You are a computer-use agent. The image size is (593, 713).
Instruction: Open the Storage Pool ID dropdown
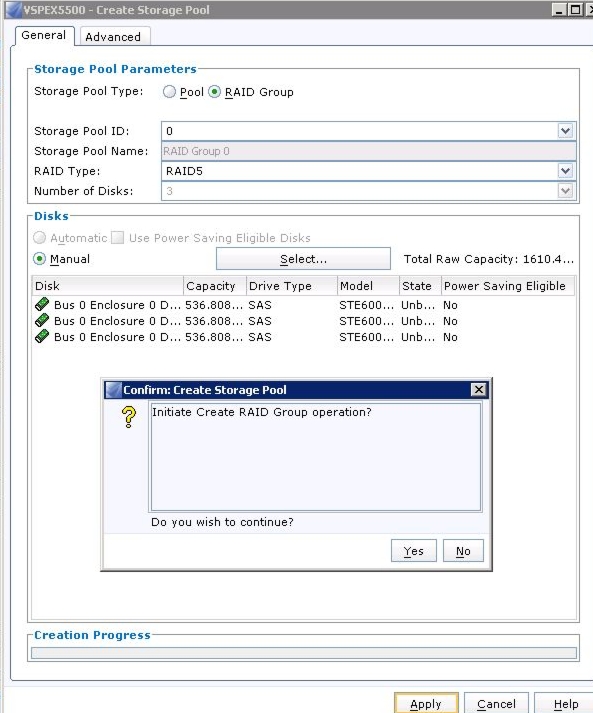point(565,131)
